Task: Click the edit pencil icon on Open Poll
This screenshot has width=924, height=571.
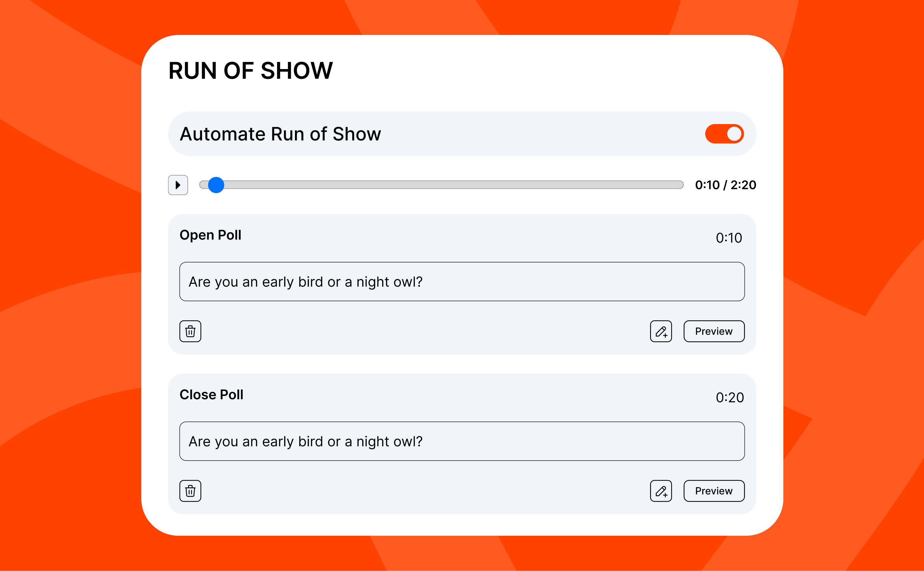Action: pyautogui.click(x=661, y=331)
